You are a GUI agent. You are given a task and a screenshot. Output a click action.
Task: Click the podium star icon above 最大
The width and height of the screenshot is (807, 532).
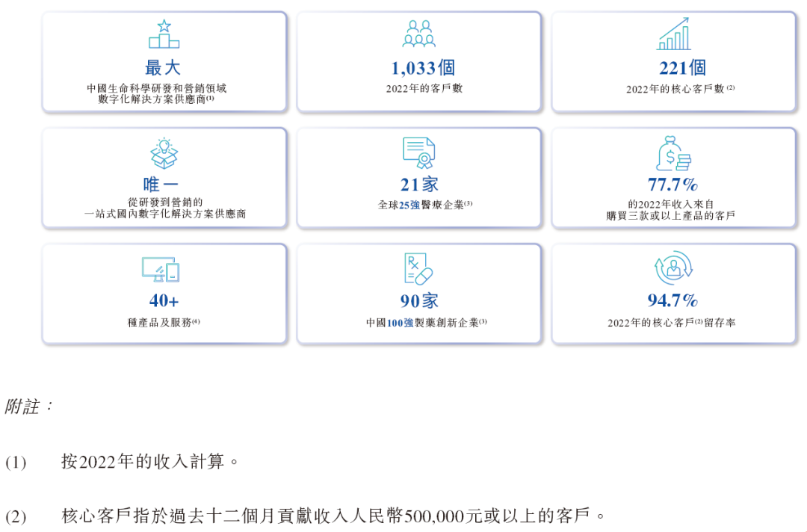tap(164, 34)
